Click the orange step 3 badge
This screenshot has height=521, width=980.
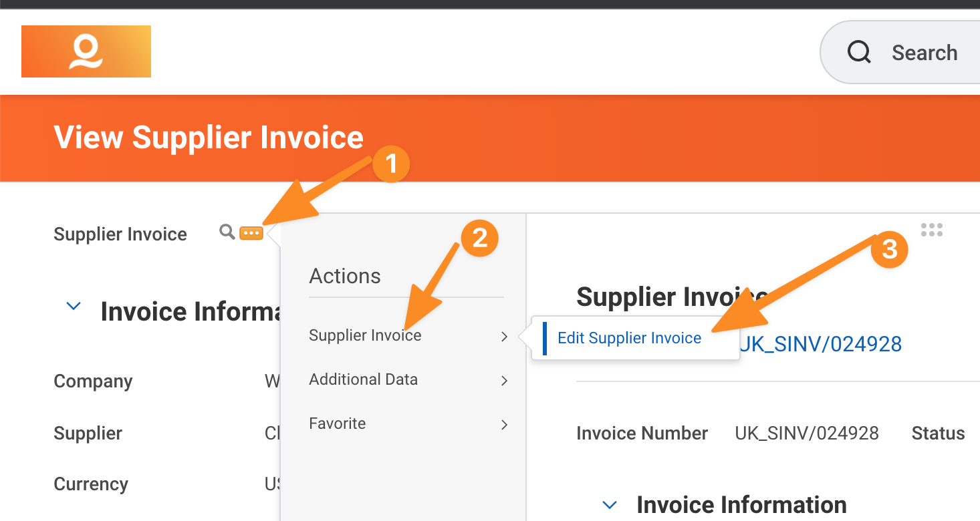tap(889, 249)
